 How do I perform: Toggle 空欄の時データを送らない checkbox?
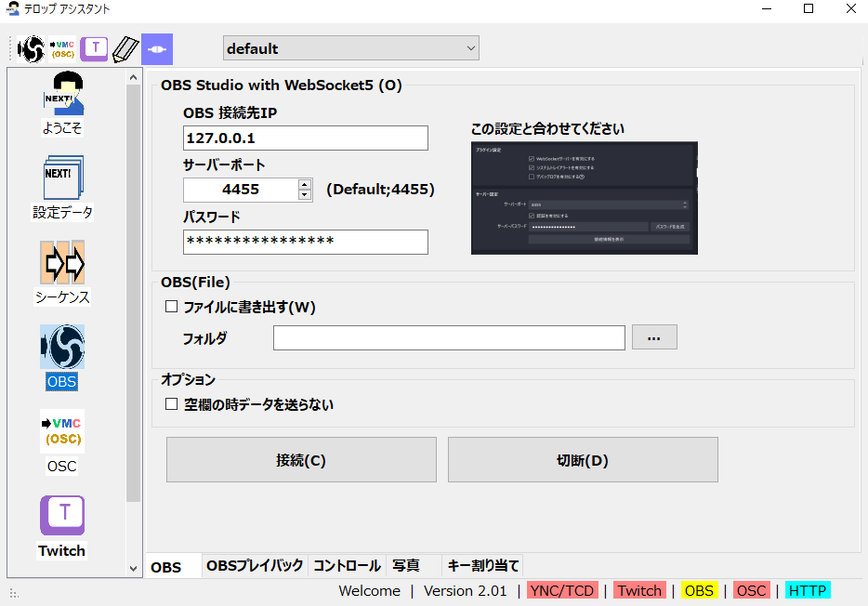tap(171, 404)
